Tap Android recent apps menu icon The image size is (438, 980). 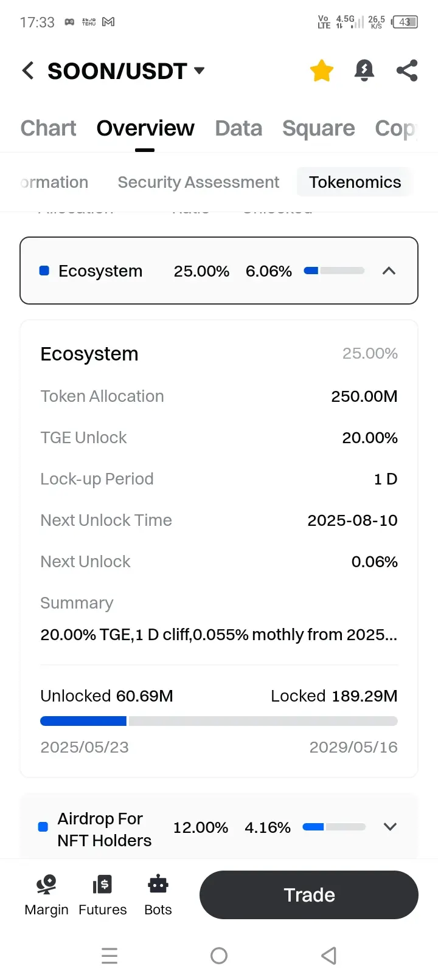pyautogui.click(x=109, y=956)
